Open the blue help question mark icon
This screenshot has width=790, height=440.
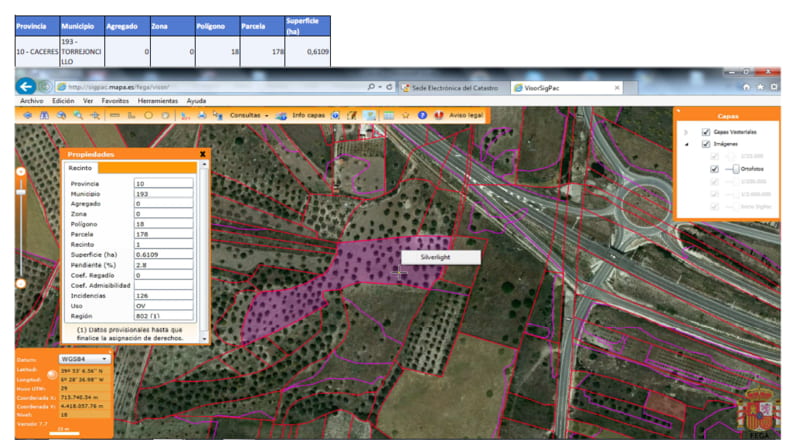[x=422, y=115]
